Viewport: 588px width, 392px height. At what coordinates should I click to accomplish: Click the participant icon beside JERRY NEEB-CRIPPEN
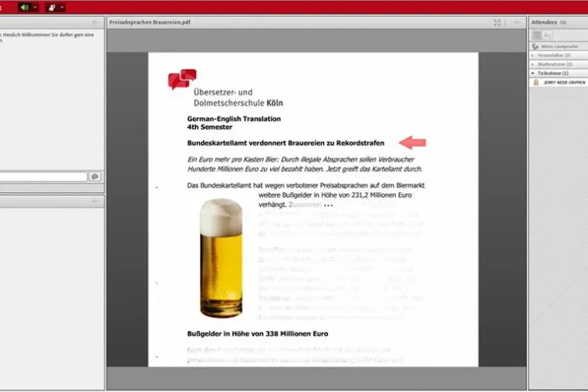[x=536, y=82]
